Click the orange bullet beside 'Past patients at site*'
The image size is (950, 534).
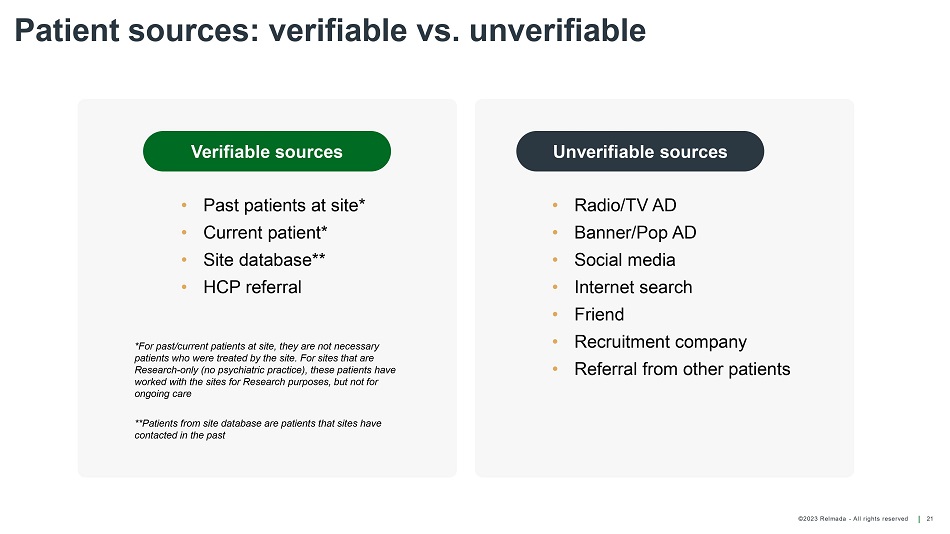(185, 206)
